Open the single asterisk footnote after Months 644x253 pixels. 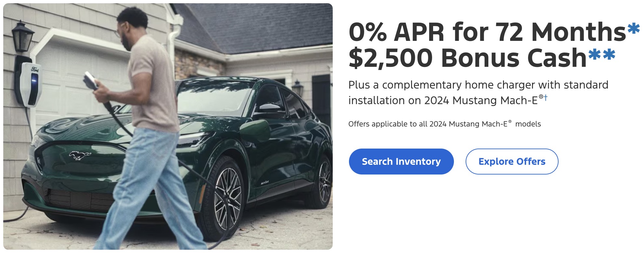(634, 30)
